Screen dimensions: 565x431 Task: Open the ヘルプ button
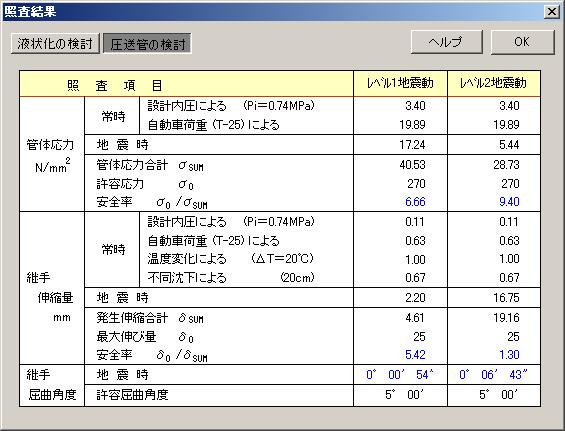(446, 42)
